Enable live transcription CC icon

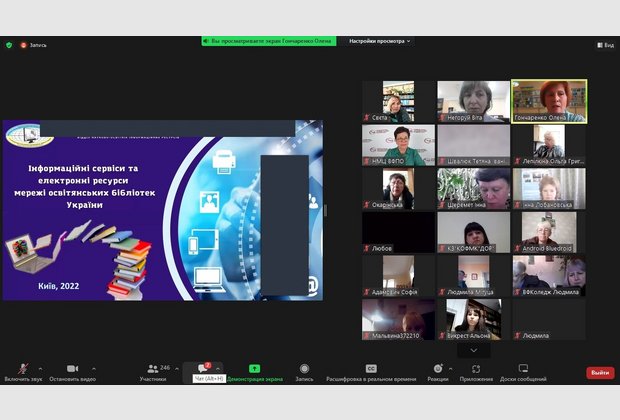(371, 369)
